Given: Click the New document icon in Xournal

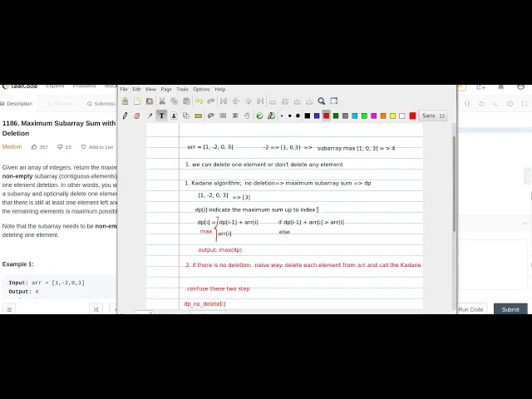Looking at the screenshot, I should click(137, 101).
